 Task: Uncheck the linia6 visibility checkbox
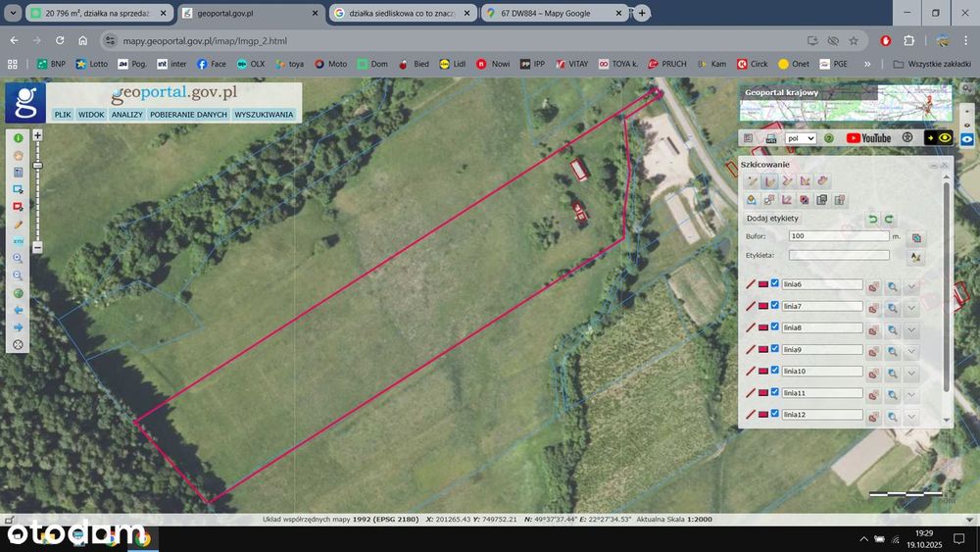[775, 283]
